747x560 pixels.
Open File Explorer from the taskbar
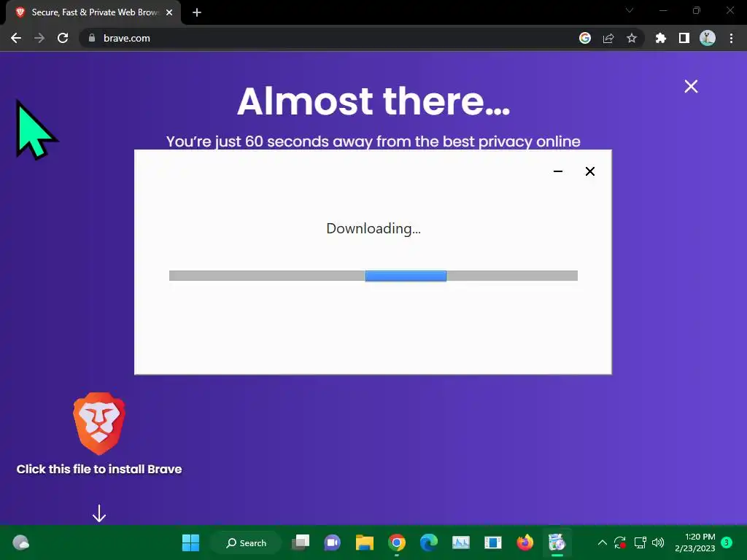pos(365,542)
